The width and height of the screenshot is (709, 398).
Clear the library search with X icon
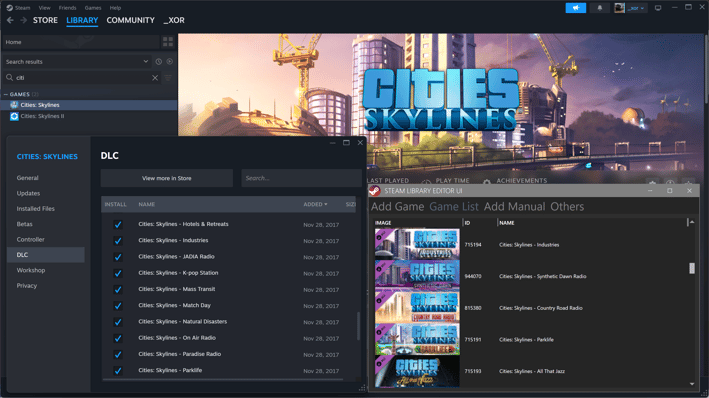[x=155, y=78]
